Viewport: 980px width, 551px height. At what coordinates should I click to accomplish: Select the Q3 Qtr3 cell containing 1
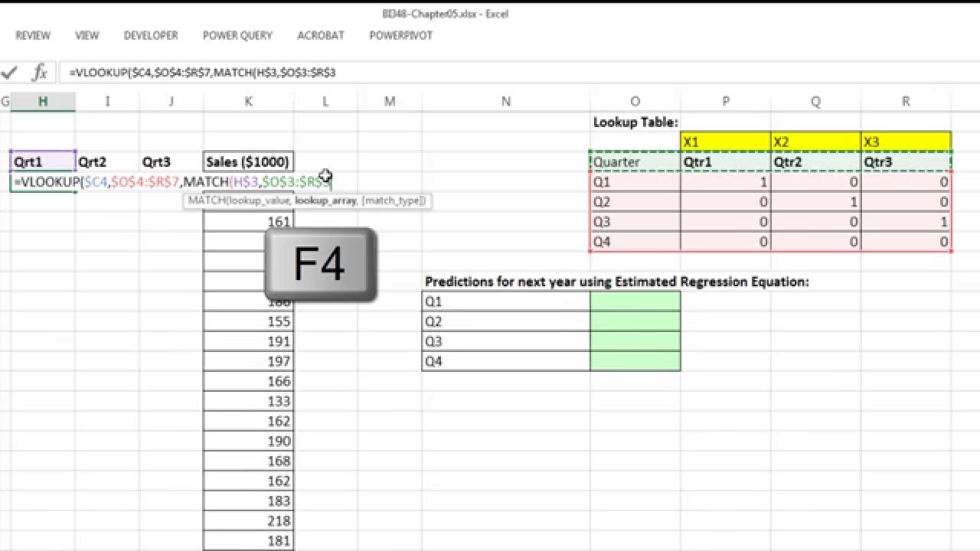click(x=906, y=222)
